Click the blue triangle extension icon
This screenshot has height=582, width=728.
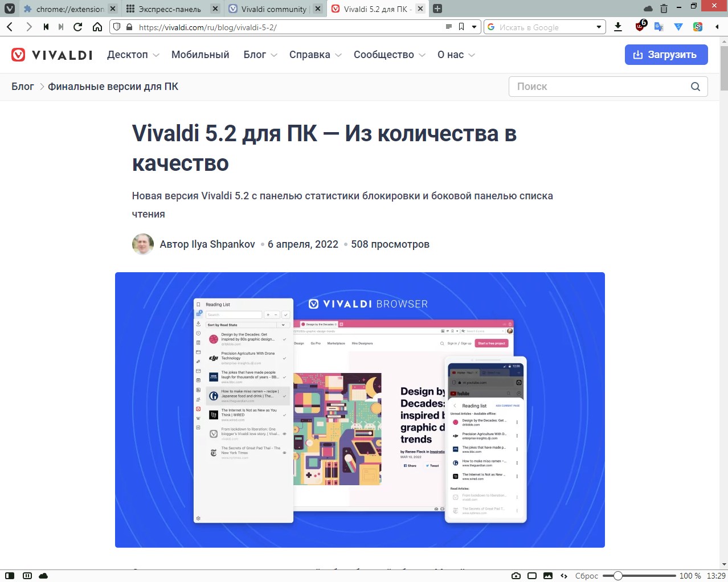pyautogui.click(x=678, y=27)
